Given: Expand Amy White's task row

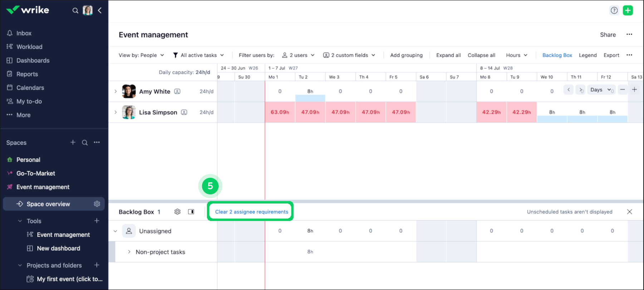Looking at the screenshot, I should point(116,91).
